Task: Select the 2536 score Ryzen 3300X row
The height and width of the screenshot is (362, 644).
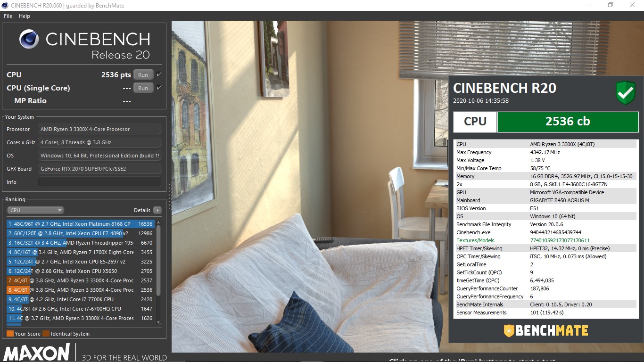Action: [x=81, y=290]
